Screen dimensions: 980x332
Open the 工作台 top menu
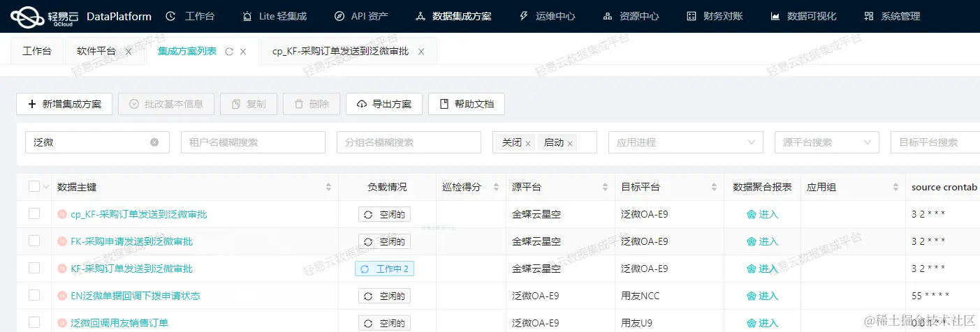tap(190, 16)
